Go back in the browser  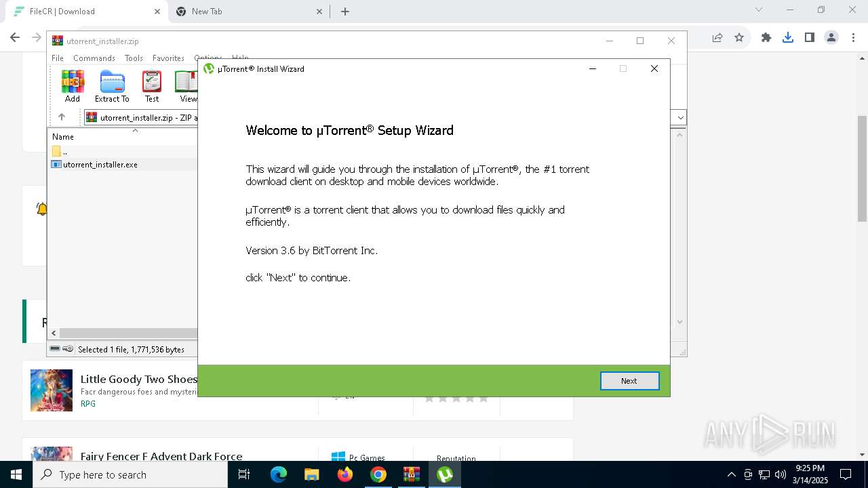pyautogui.click(x=15, y=38)
